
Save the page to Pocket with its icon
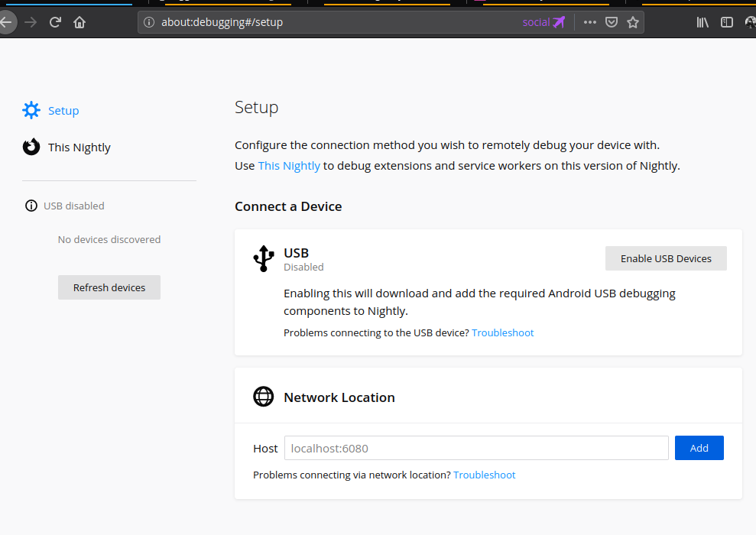[x=612, y=22]
